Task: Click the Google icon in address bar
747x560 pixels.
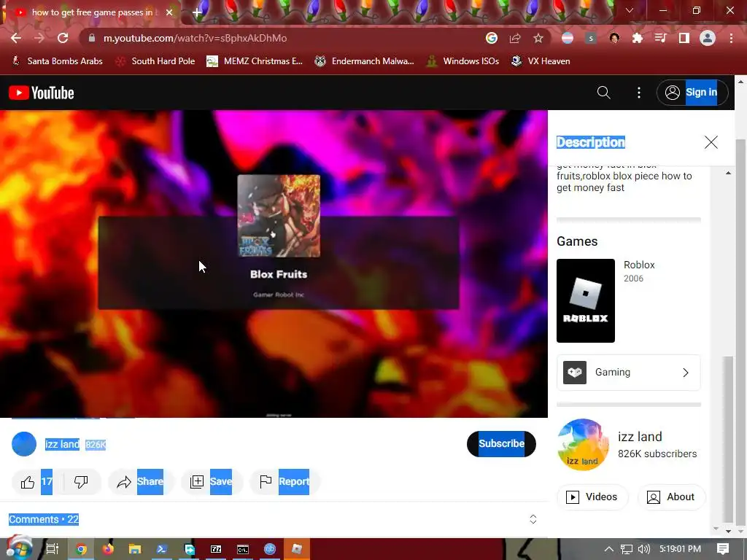Action: [x=492, y=38]
